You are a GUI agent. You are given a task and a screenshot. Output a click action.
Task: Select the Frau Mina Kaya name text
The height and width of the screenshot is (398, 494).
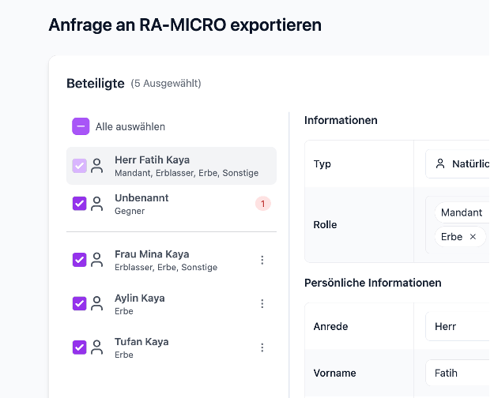tap(152, 254)
